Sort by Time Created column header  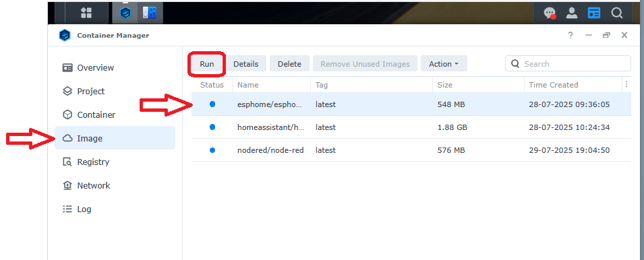pyautogui.click(x=573, y=85)
